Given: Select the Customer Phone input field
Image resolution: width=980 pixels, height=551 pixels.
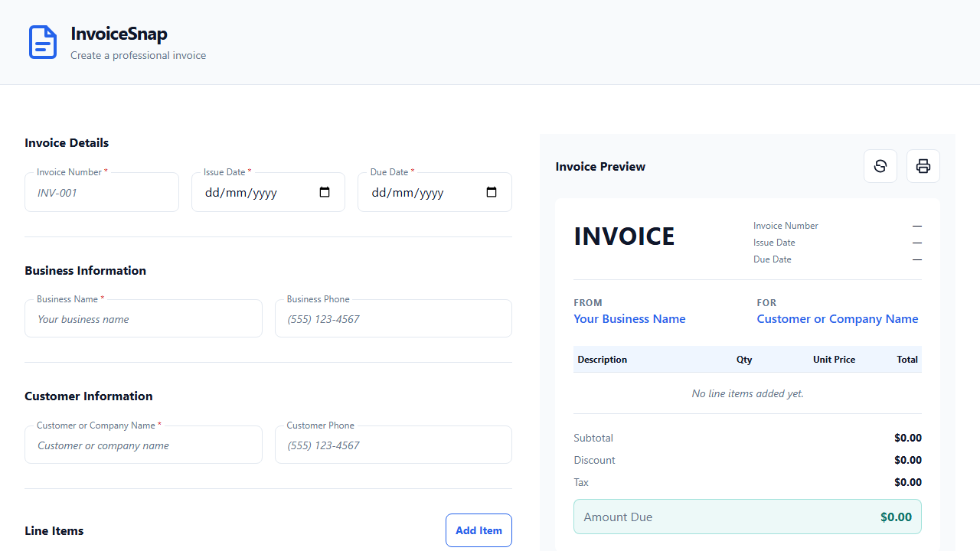Looking at the screenshot, I should point(394,445).
